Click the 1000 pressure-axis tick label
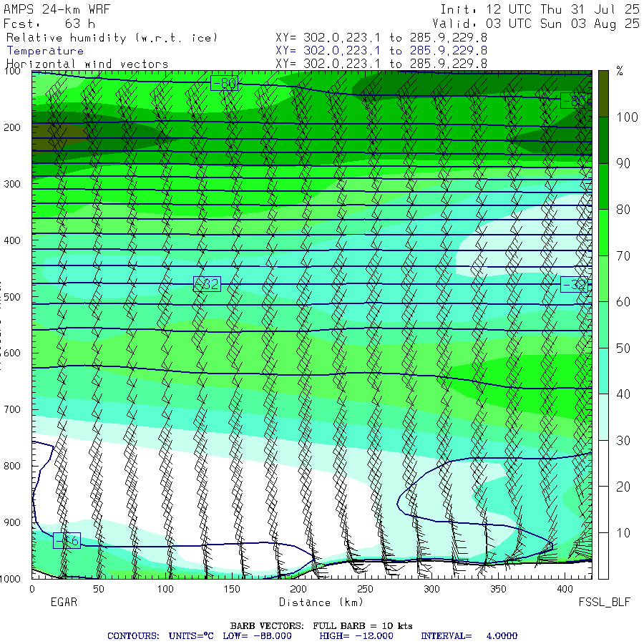 pos(10,579)
